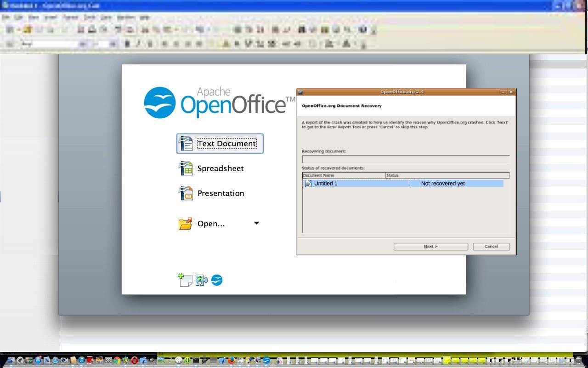588x368 pixels.
Task: Cancel the Document Recovery dialog
Action: coord(491,247)
